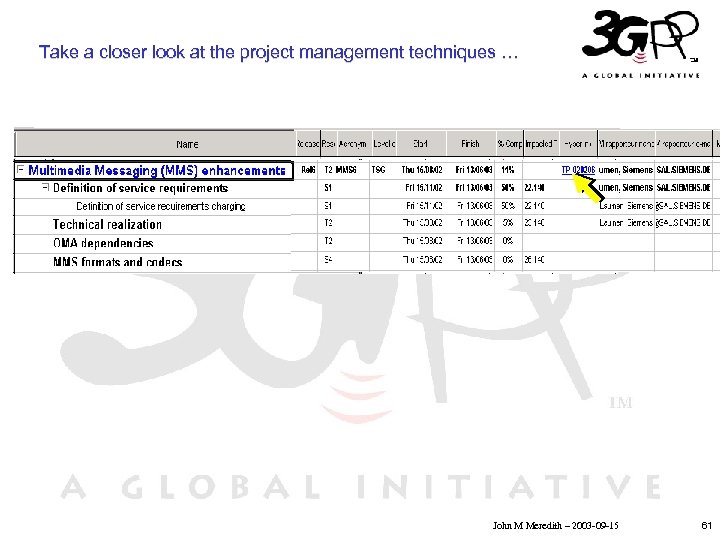Select the OMA dependencies task

point(103,243)
